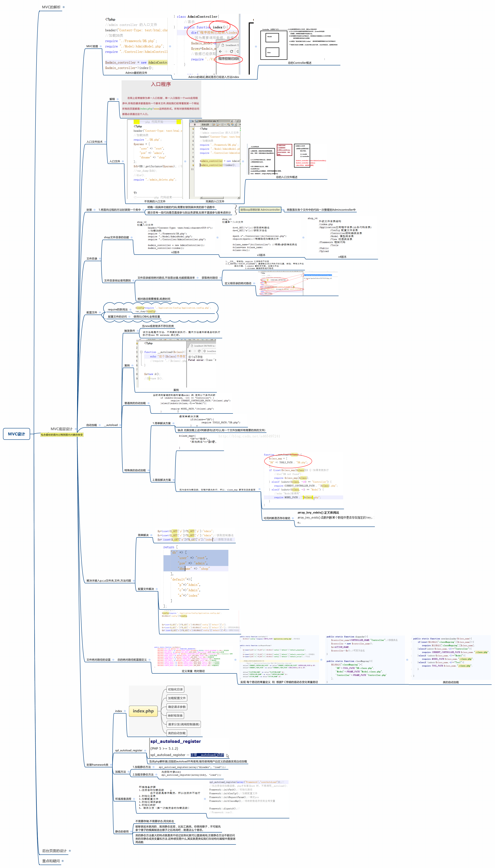Select the 静态的使用 topic node
Image resolution: width=495 pixels, height=868 pixels.
(x=122, y=832)
